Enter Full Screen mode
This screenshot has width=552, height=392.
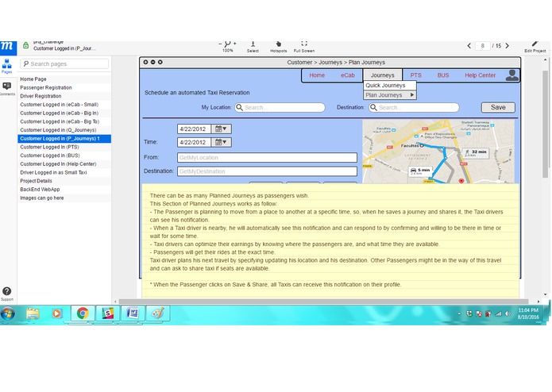[x=304, y=46]
